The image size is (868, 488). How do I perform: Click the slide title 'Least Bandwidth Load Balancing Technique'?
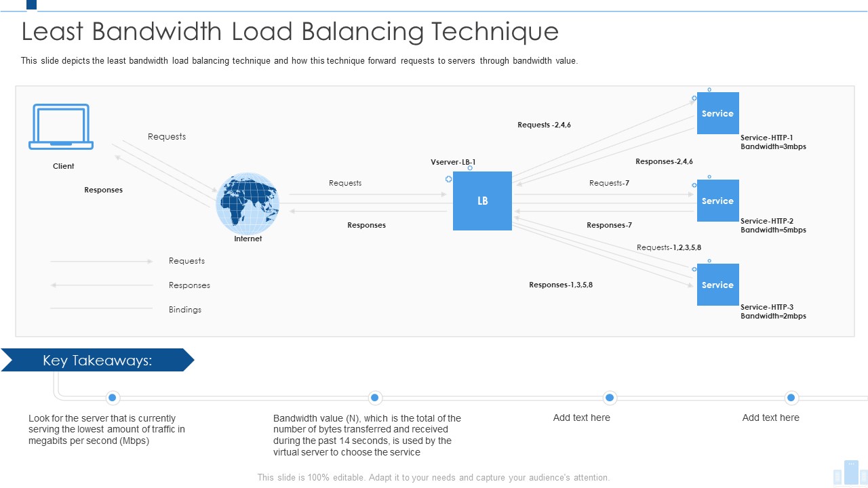click(x=290, y=32)
